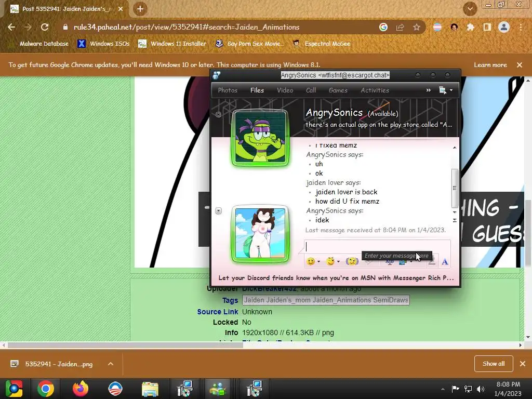Click the page's horizontal scrollbar thumb
Image resolution: width=532 pixels, height=399 pixels.
126,345
